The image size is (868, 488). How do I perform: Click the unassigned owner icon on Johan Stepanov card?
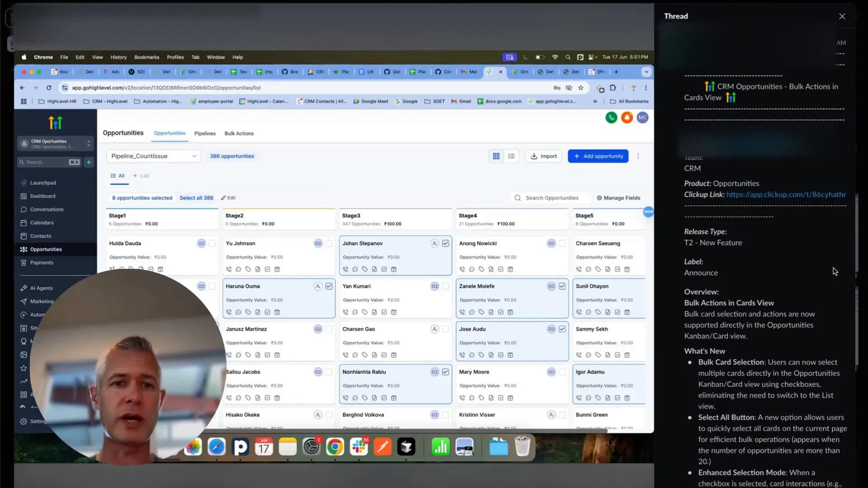(434, 244)
